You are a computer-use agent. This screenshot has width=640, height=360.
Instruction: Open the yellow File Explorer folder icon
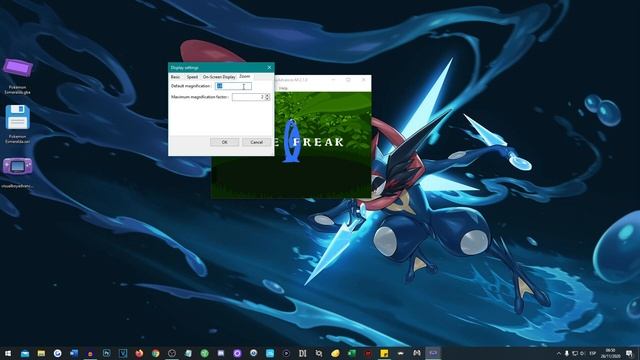click(41, 353)
